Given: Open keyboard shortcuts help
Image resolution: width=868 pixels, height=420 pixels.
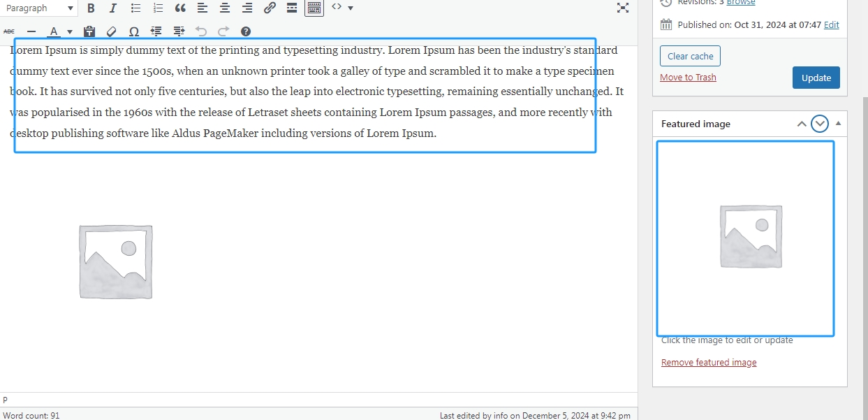Looking at the screenshot, I should [245, 31].
